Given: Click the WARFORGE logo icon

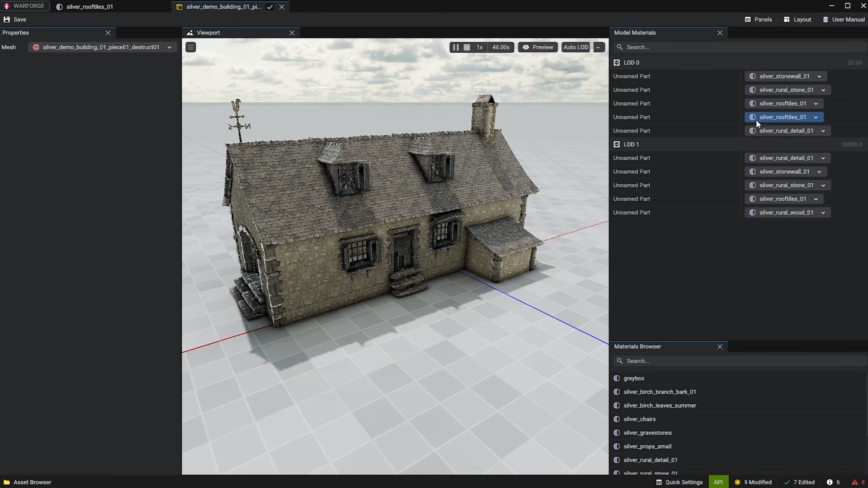Looking at the screenshot, I should (x=7, y=6).
